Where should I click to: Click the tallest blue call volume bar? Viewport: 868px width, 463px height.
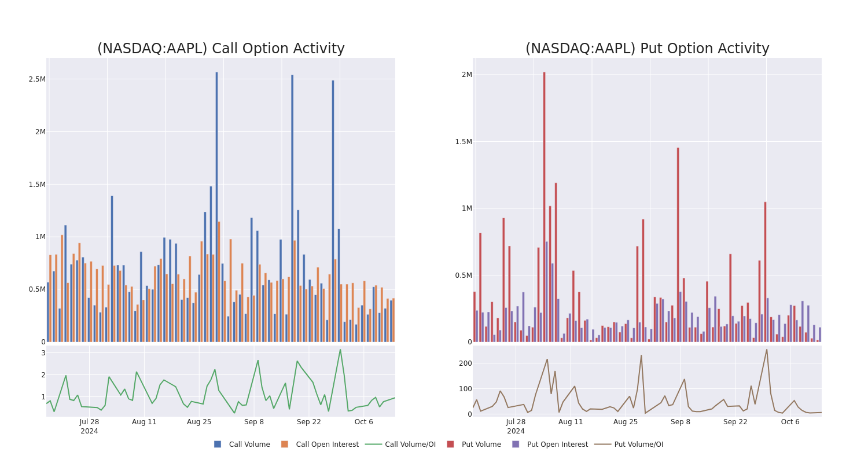click(217, 207)
